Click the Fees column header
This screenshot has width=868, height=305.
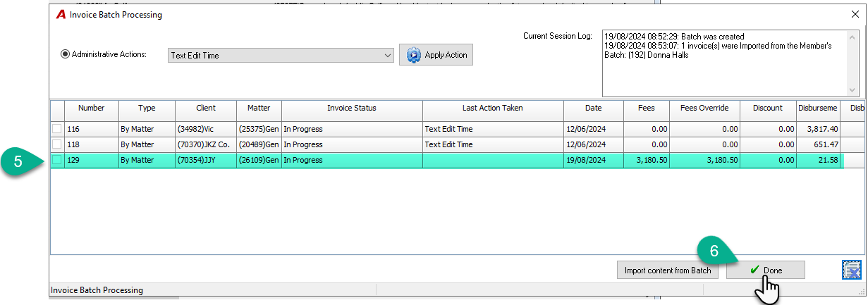[x=647, y=108]
